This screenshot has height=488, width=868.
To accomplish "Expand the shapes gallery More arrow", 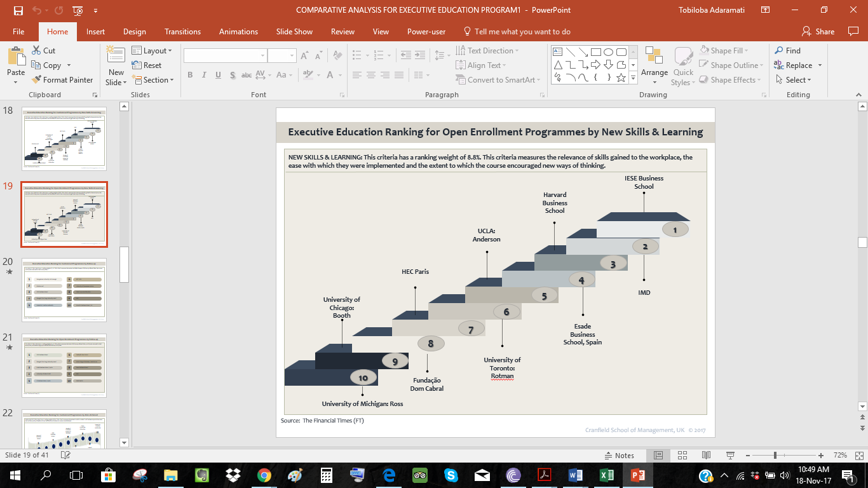I will tap(633, 78).
